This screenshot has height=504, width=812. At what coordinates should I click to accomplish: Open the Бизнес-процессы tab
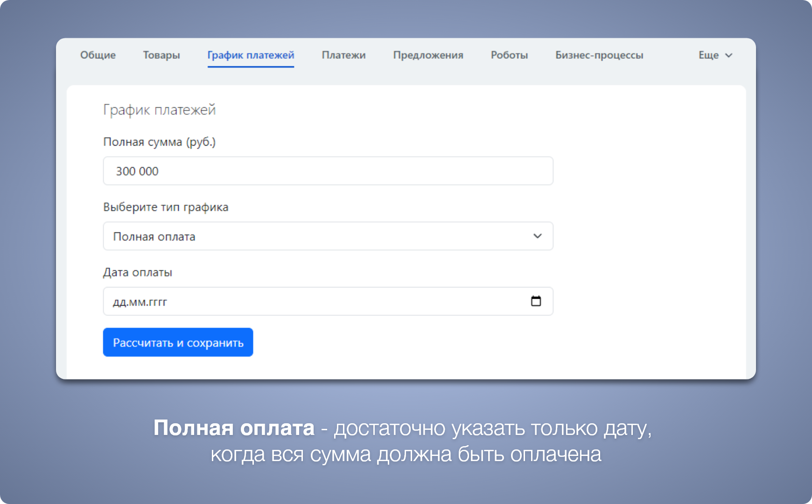(x=599, y=55)
